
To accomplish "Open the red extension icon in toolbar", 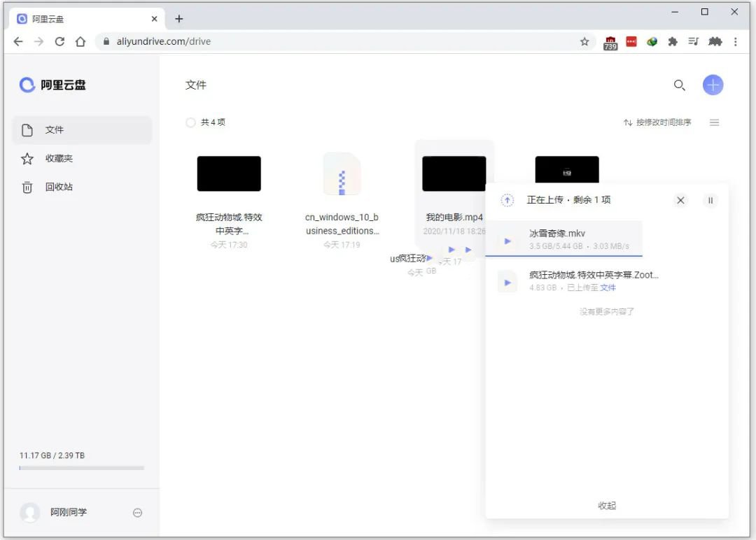I will 631,41.
